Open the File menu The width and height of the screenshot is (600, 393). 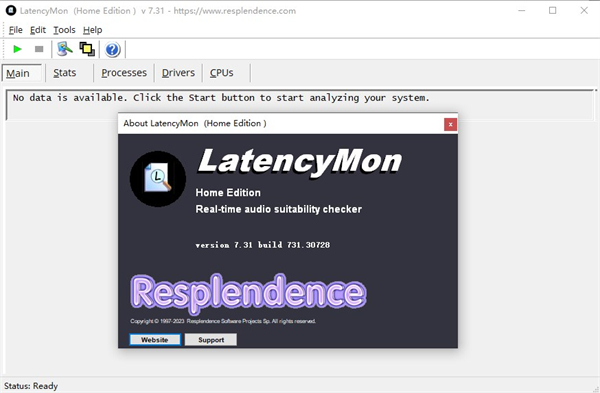pyautogui.click(x=16, y=30)
